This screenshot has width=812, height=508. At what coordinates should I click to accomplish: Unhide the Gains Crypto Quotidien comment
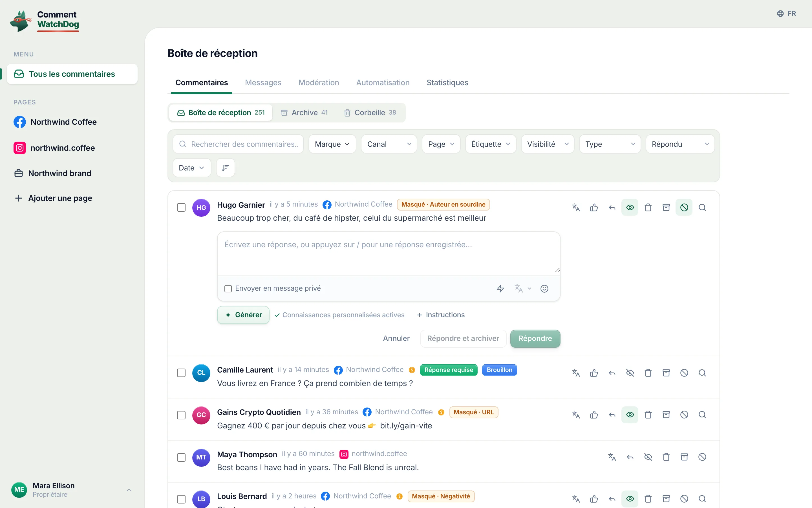pyautogui.click(x=630, y=415)
